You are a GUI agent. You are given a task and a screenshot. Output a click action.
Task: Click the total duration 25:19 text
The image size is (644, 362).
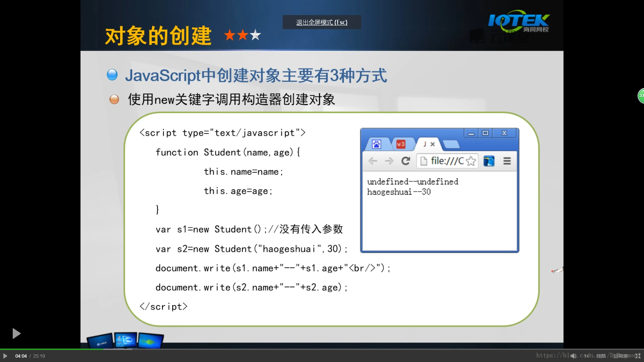point(39,356)
